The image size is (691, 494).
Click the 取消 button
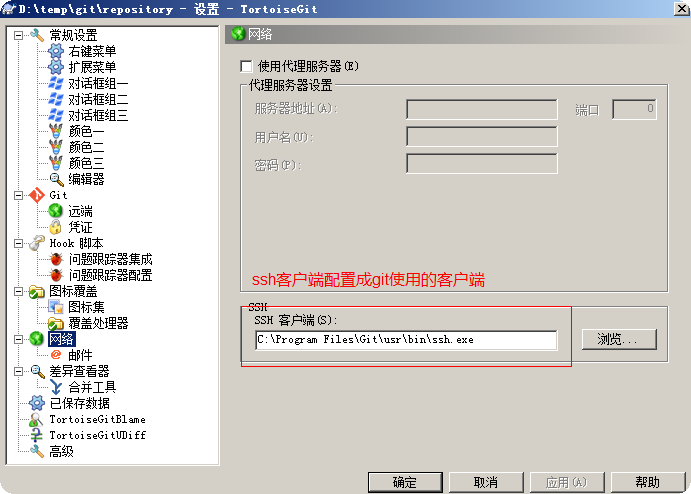486,483
